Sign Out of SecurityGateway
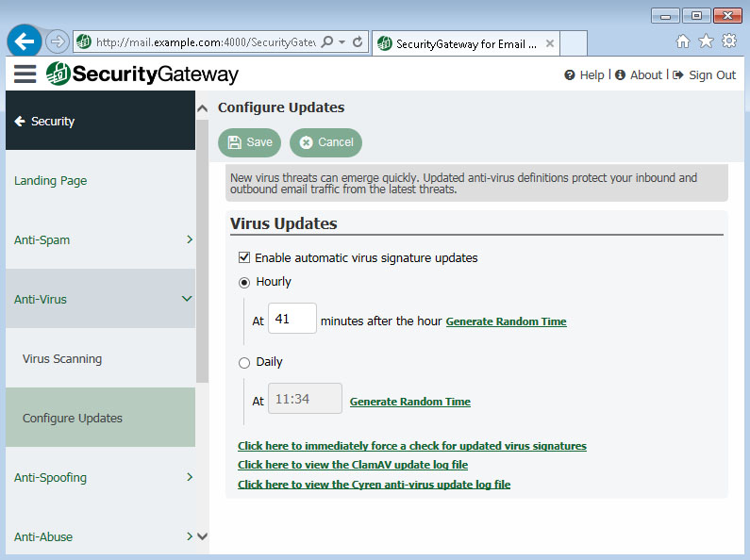Viewport: 750px width, 560px height. 711,75
